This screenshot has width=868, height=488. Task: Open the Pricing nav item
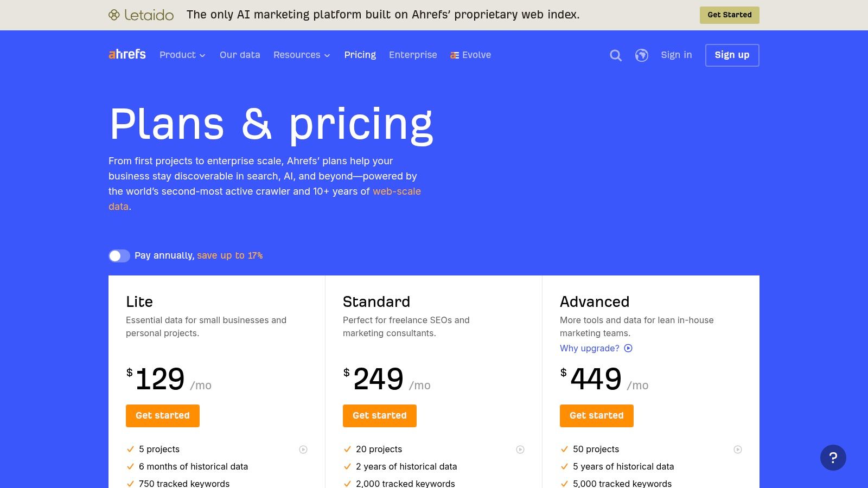(360, 55)
